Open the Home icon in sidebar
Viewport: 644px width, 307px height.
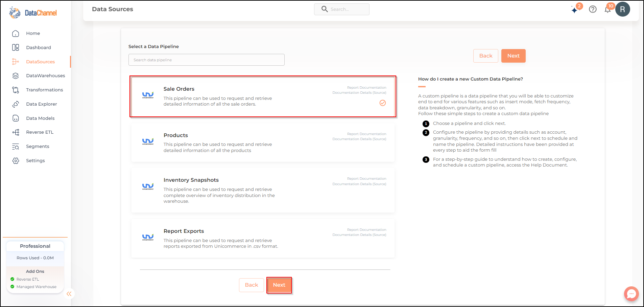tap(16, 34)
